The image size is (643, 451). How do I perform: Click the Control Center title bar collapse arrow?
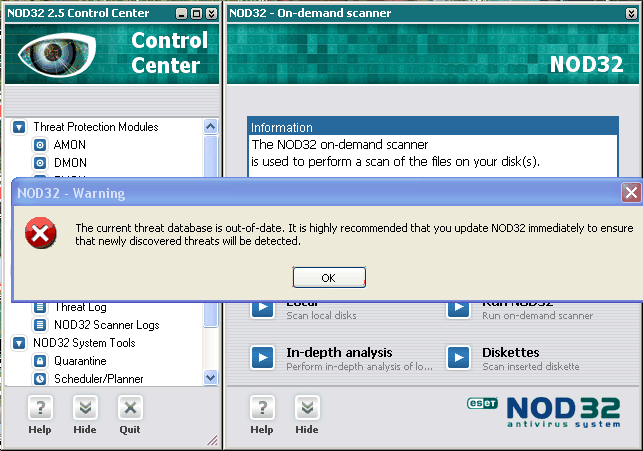(212, 14)
